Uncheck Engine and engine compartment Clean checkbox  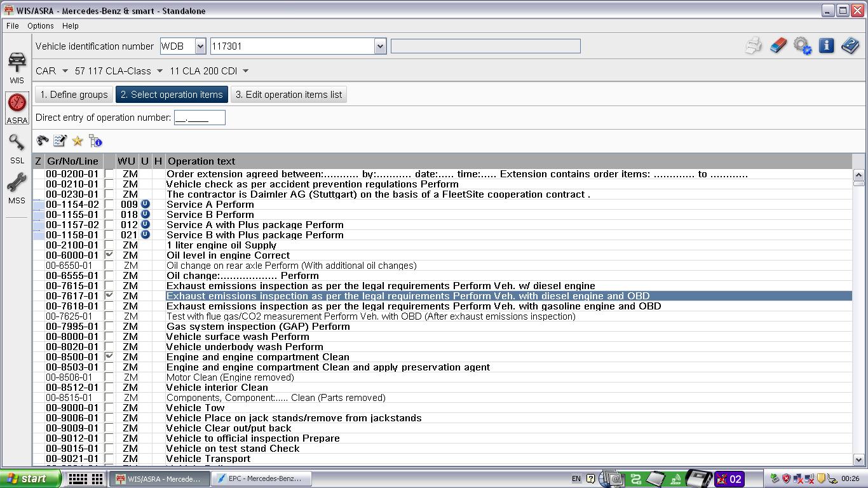tap(109, 356)
